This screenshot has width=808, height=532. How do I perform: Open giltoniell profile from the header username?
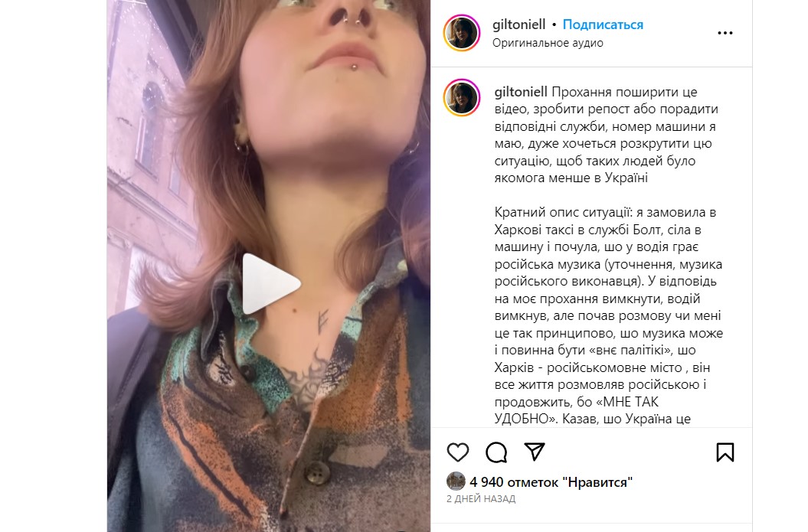[x=518, y=24]
